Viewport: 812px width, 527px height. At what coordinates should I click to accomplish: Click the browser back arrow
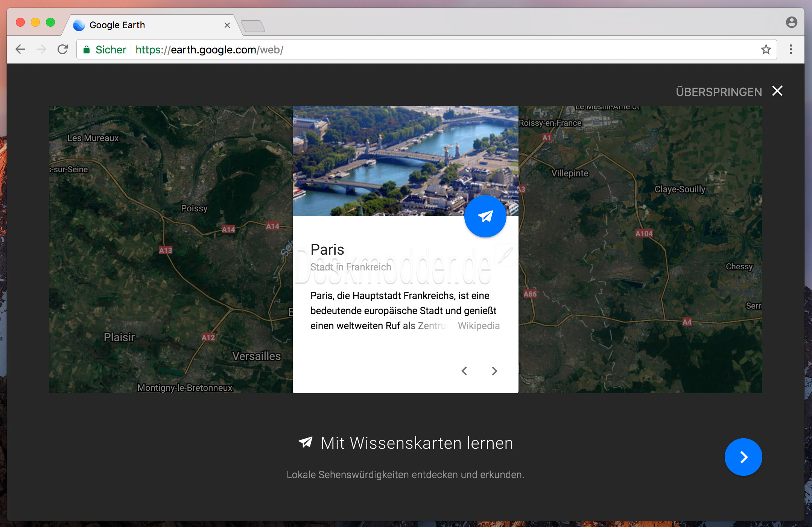pos(20,49)
